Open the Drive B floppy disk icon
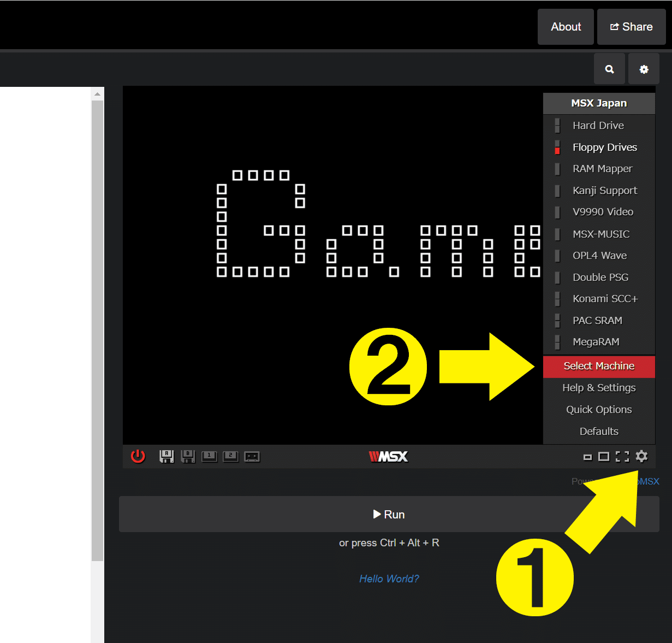Screen dimensions: 672x643 point(188,456)
